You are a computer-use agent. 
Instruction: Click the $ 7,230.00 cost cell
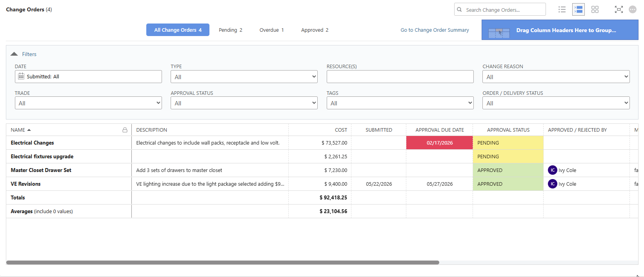pyautogui.click(x=336, y=170)
